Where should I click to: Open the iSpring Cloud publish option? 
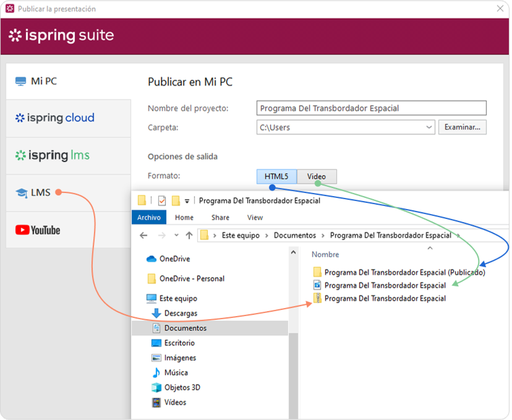pos(55,118)
